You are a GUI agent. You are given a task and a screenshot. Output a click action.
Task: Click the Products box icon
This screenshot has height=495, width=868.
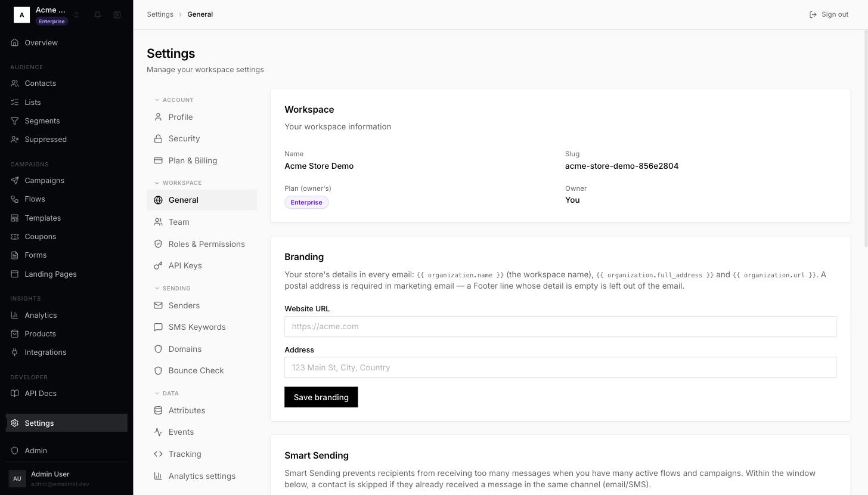pyautogui.click(x=15, y=334)
